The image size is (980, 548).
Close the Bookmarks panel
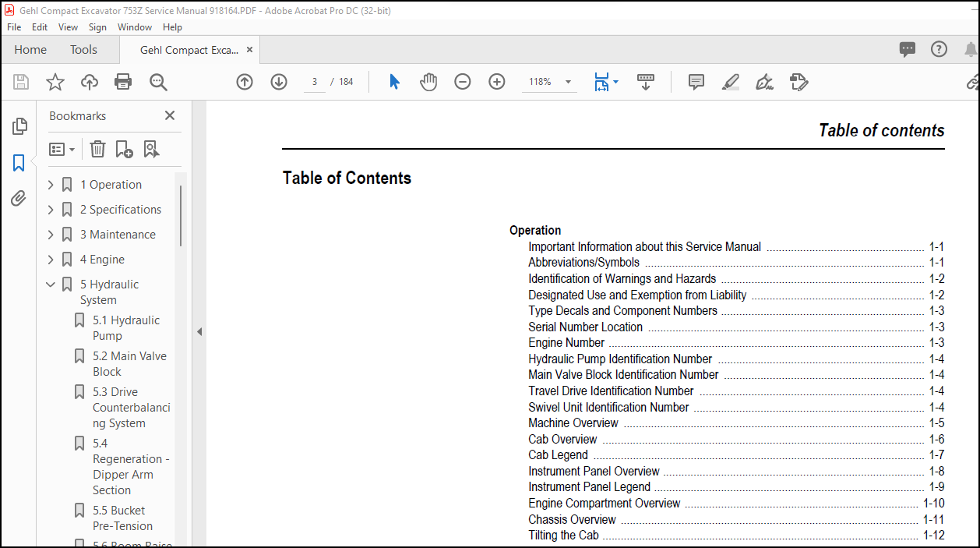point(170,115)
